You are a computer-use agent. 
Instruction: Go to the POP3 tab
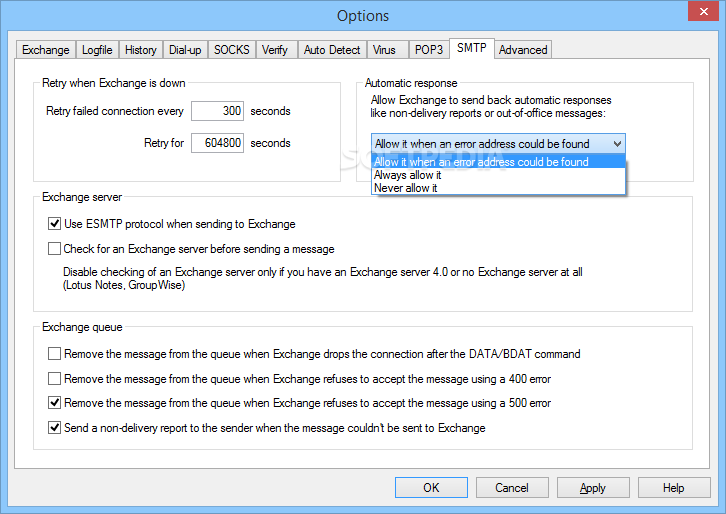[429, 50]
